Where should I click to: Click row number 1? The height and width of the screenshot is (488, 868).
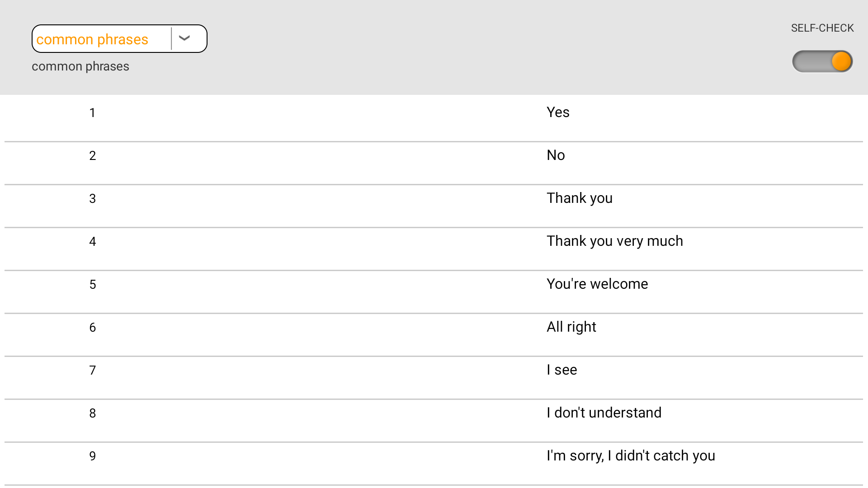(x=93, y=113)
